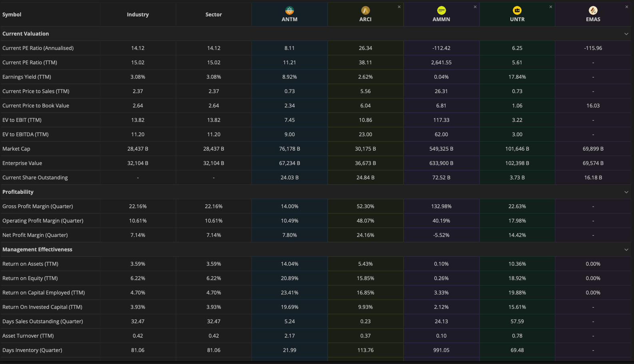Collapse the Management Effectiveness section
This screenshot has width=634, height=364.
click(x=626, y=250)
